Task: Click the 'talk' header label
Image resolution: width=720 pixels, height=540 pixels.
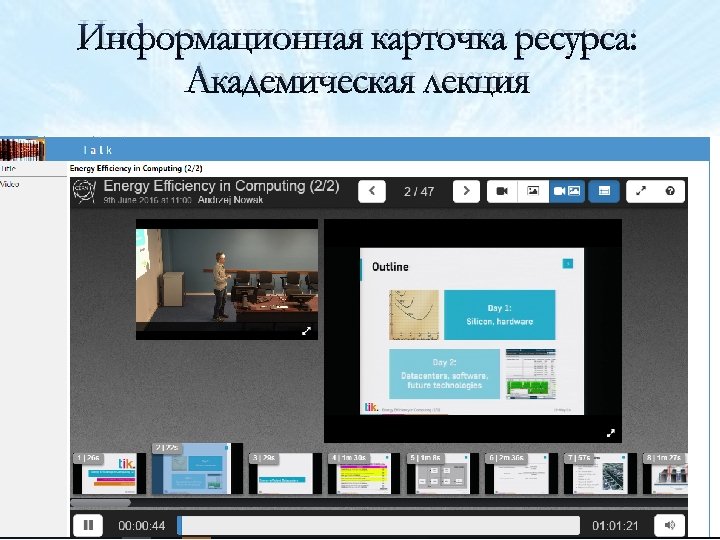Action: [98, 150]
